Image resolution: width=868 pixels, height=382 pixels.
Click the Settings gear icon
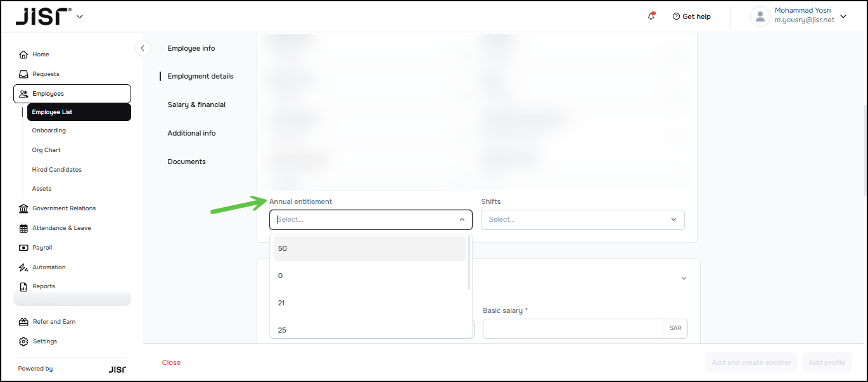pyautogui.click(x=23, y=341)
